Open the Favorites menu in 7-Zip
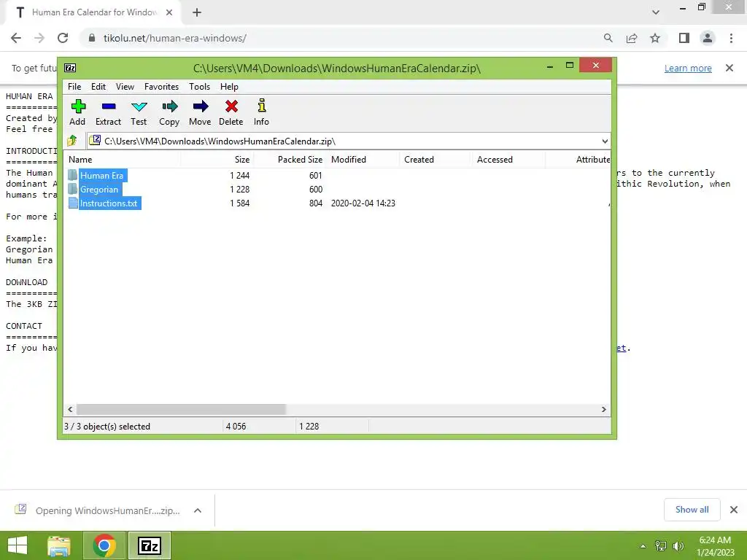Image resolution: width=747 pixels, height=560 pixels. tap(161, 87)
